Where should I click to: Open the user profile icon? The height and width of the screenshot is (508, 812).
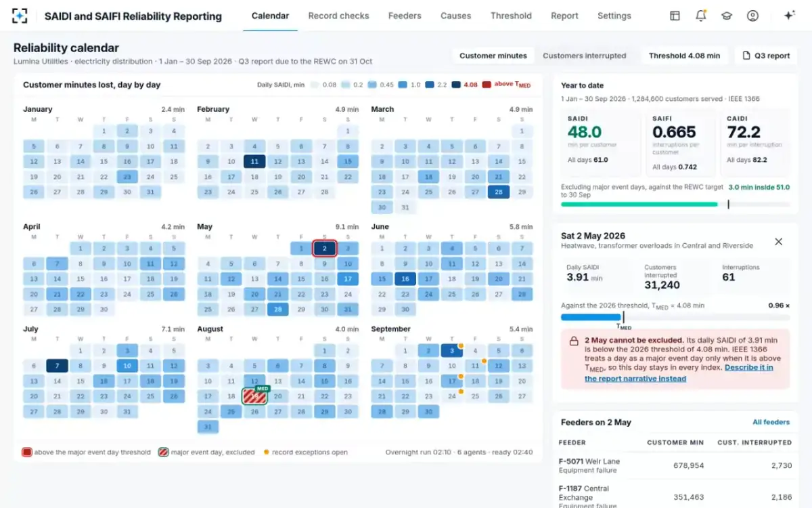click(x=752, y=16)
